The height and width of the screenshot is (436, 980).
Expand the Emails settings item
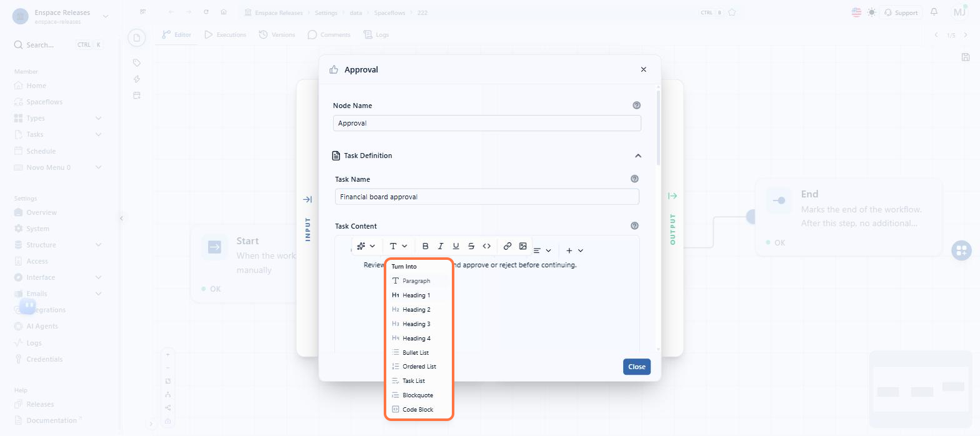point(98,294)
